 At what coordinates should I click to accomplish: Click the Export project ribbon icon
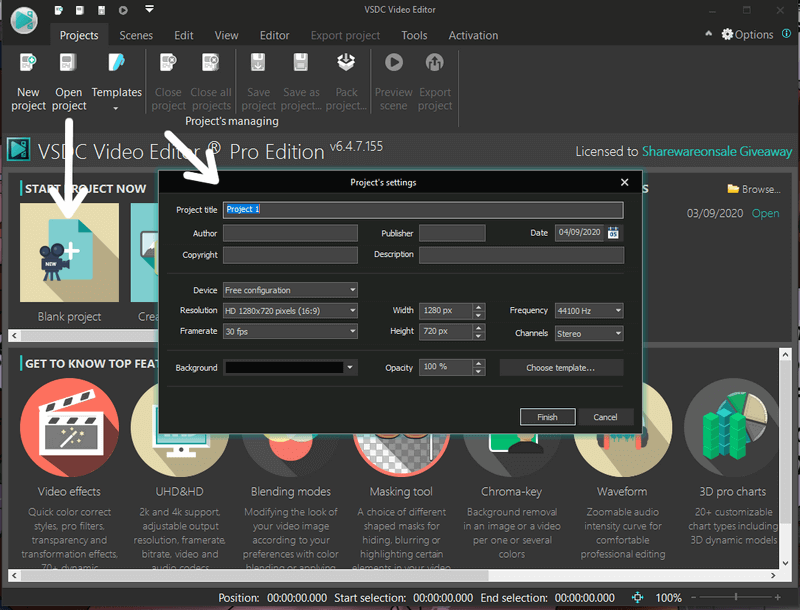pyautogui.click(x=435, y=62)
